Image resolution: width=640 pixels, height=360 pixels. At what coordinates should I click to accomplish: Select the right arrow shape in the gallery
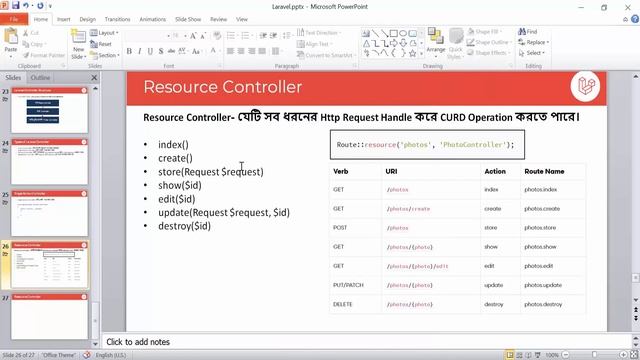coord(393,43)
